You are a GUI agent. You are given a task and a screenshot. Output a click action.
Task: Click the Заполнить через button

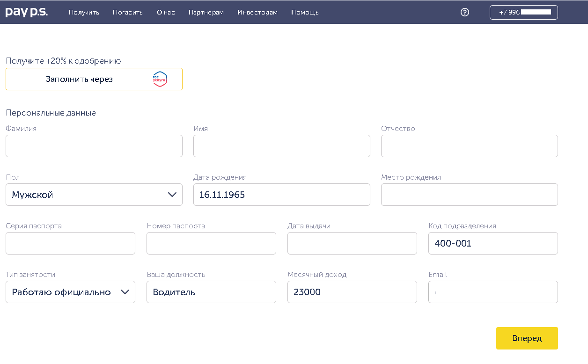point(94,79)
